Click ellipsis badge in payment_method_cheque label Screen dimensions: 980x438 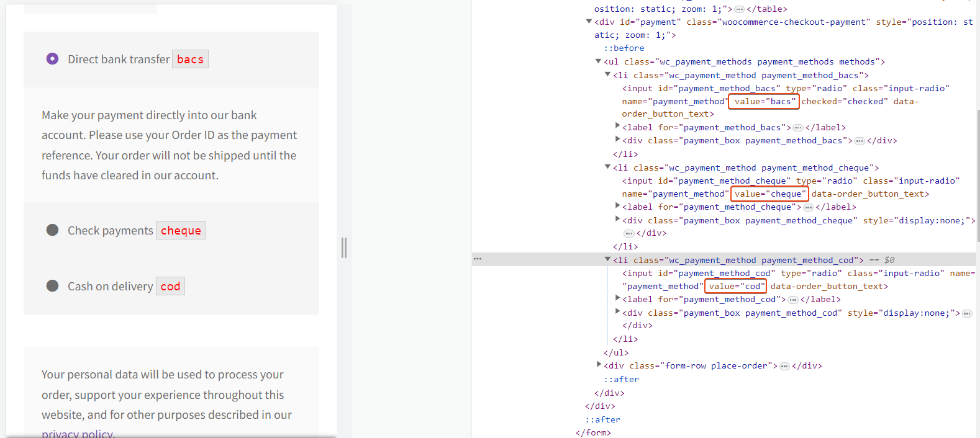coord(808,207)
